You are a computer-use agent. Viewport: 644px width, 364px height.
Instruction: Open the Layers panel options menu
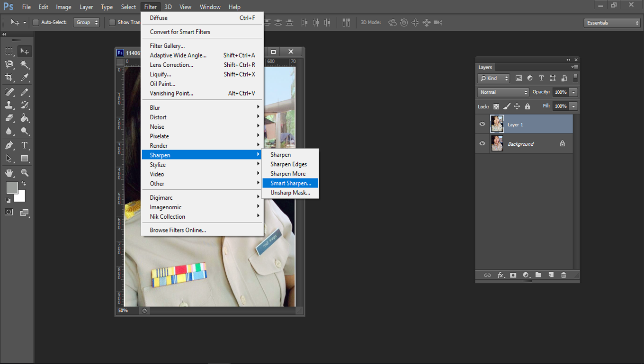pyautogui.click(x=575, y=67)
